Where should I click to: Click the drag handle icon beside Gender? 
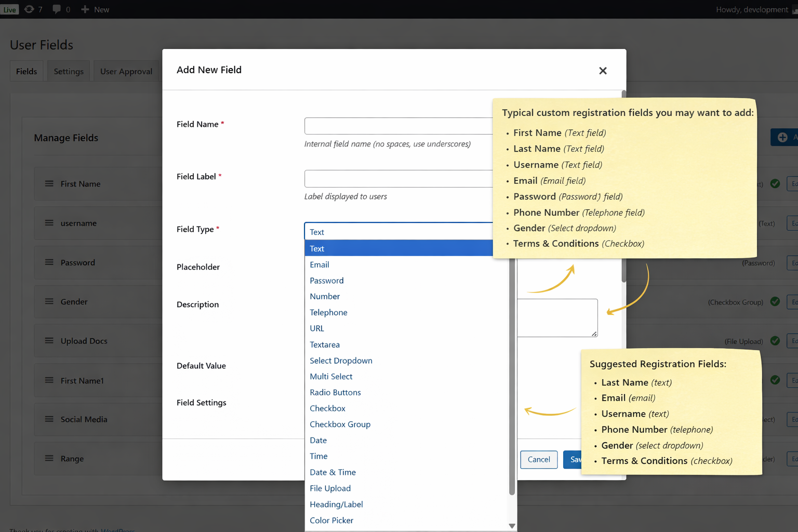click(49, 301)
